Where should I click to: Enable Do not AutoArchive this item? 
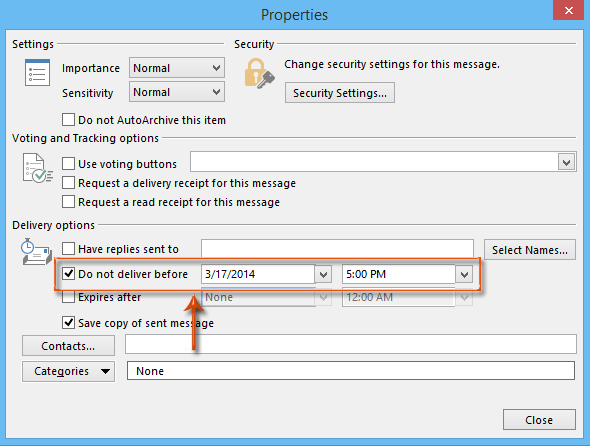pyautogui.click(x=68, y=120)
